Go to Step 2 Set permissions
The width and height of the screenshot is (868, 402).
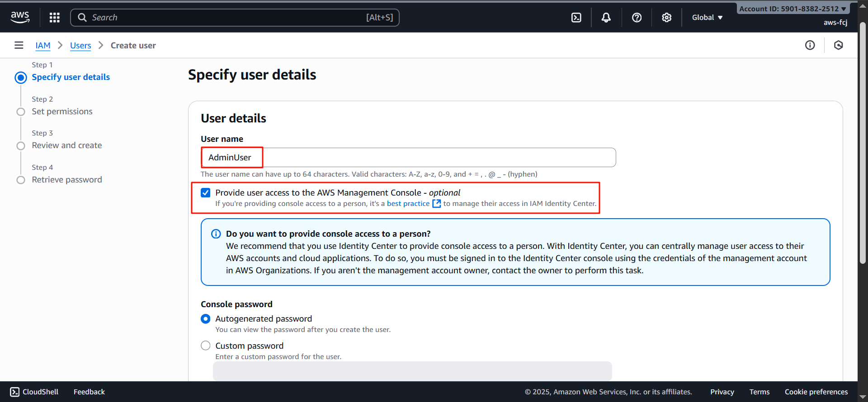62,112
